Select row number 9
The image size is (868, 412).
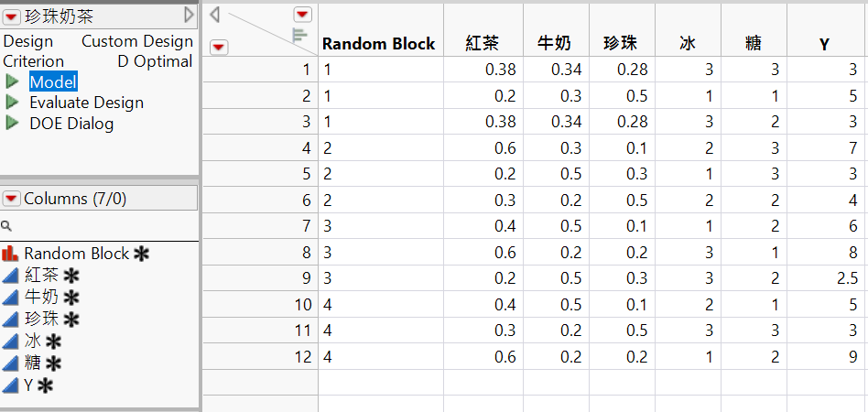tap(304, 277)
